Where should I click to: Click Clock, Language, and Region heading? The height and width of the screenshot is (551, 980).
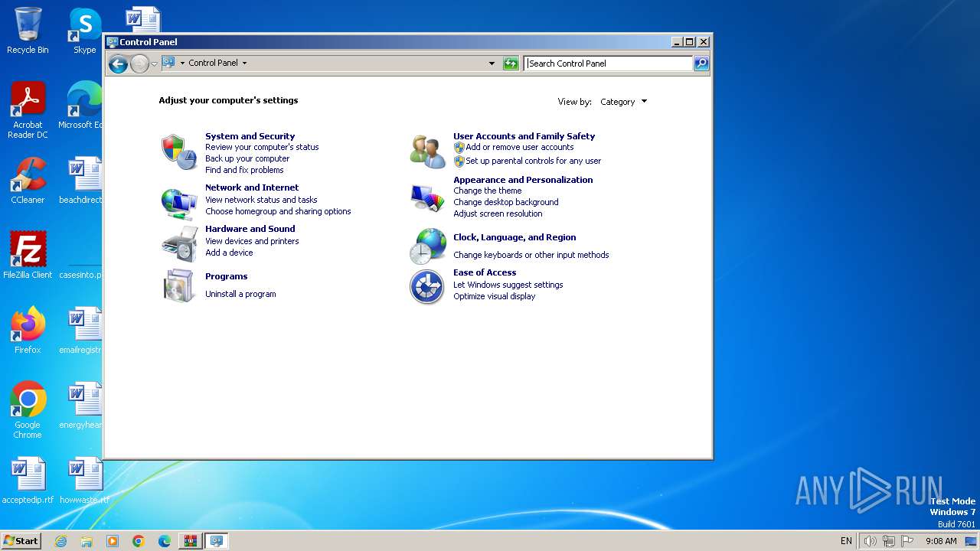[514, 237]
